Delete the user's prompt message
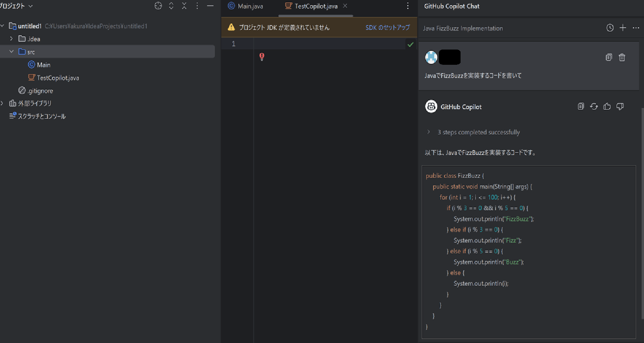644x343 pixels. [622, 57]
